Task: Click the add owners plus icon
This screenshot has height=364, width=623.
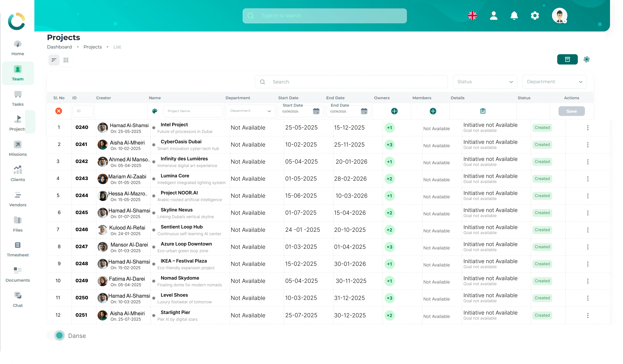Action: tap(394, 111)
